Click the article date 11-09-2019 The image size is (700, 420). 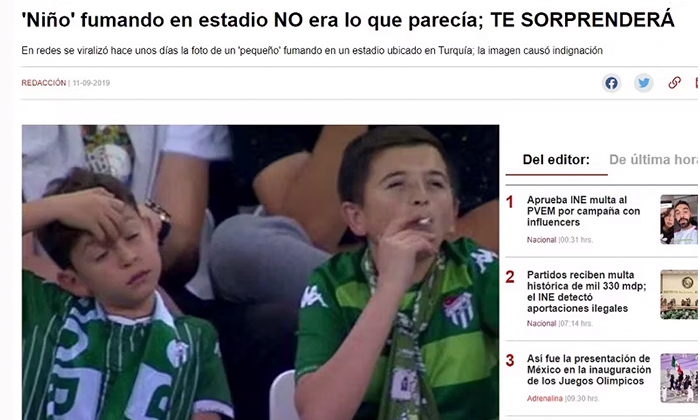pyautogui.click(x=91, y=83)
